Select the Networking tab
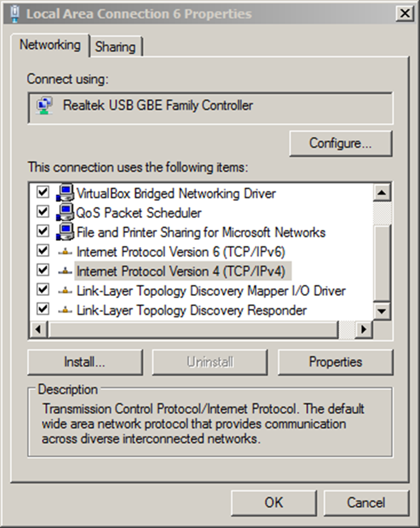Image resolution: width=420 pixels, height=528 pixels. 49,45
